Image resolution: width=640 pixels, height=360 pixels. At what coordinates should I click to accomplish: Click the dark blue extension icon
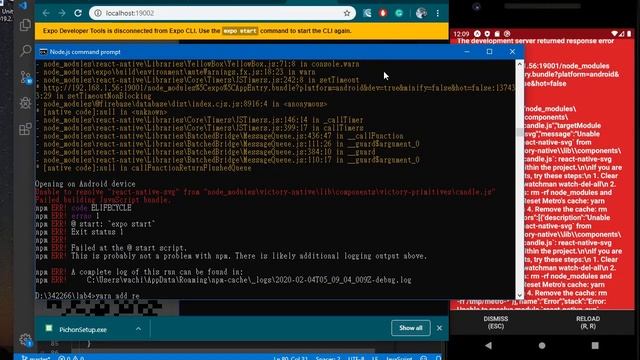pos(367,13)
